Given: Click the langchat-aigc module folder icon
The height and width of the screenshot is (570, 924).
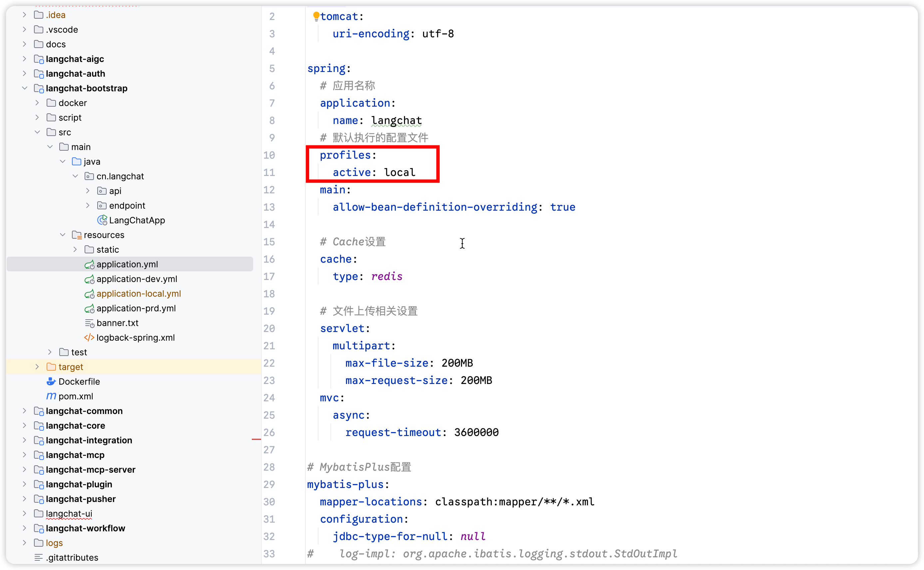Looking at the screenshot, I should pos(39,59).
